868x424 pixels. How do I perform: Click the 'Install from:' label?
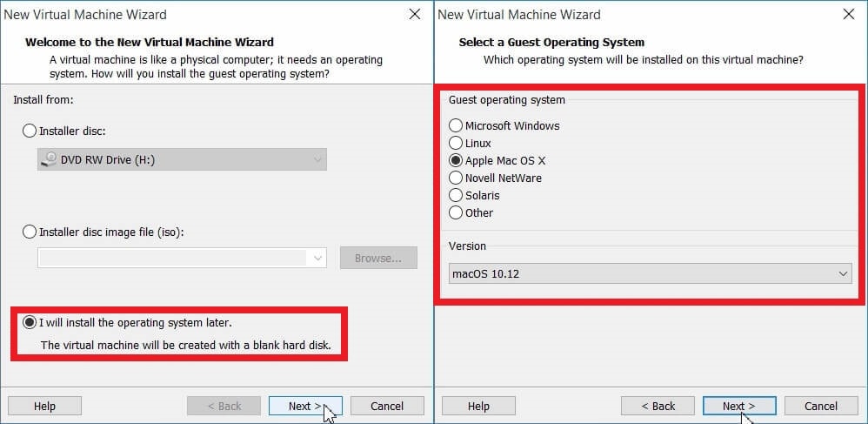point(43,100)
